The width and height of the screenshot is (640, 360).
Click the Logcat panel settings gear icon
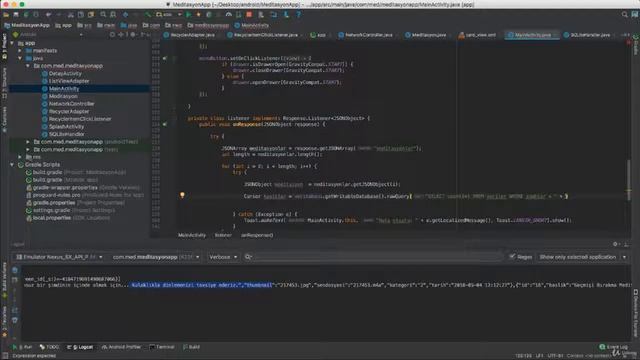(615, 244)
